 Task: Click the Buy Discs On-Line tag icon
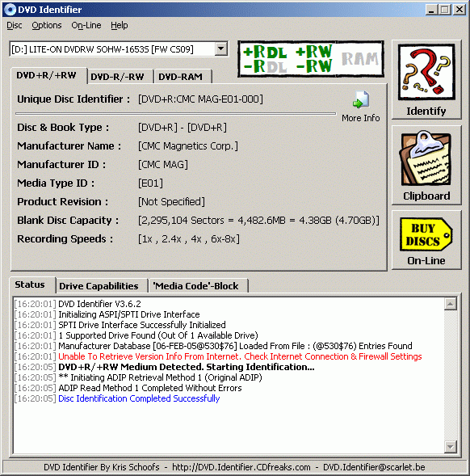(426, 234)
